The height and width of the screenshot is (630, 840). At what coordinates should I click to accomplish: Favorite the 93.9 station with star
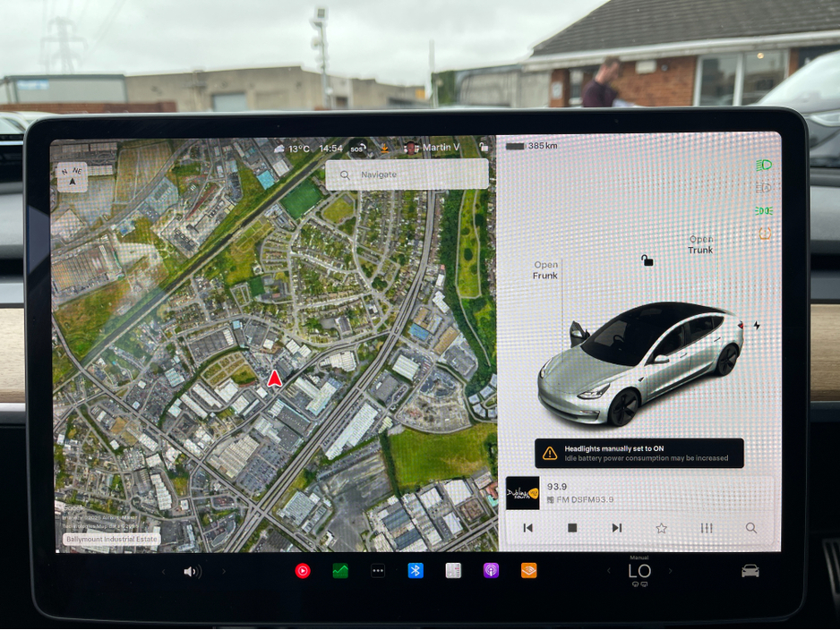point(661,528)
